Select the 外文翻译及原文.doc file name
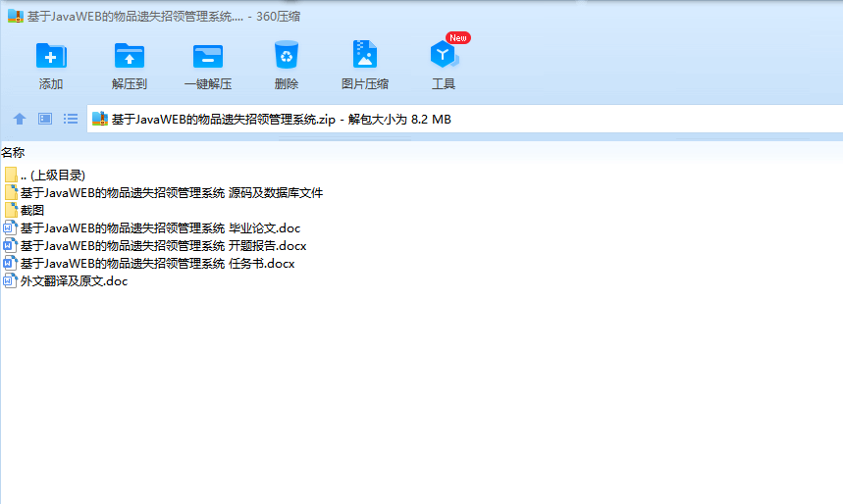The height and width of the screenshot is (504, 843). point(75,281)
